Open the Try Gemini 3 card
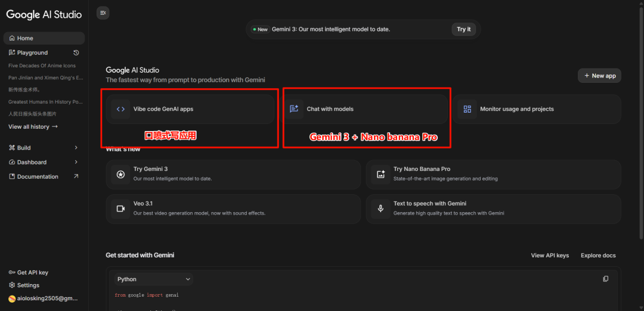Image resolution: width=644 pixels, height=311 pixels. [233, 175]
